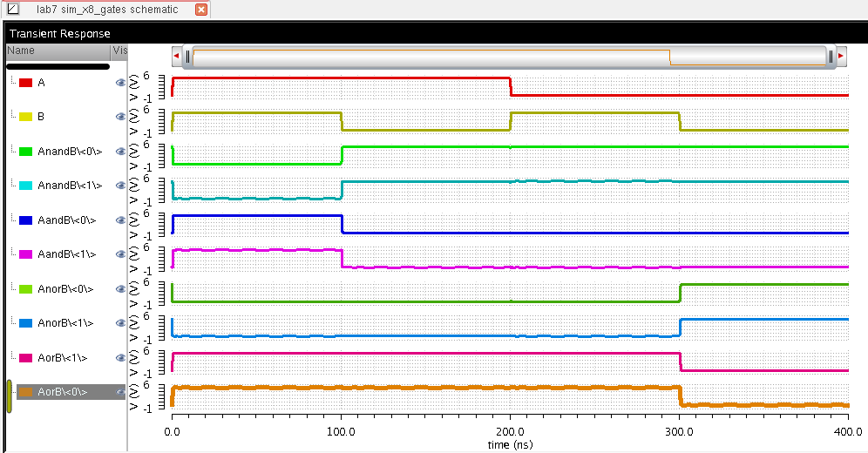Toggle eye icon for AandB<0>
Viewport: 868px width, 453px height.
point(120,220)
